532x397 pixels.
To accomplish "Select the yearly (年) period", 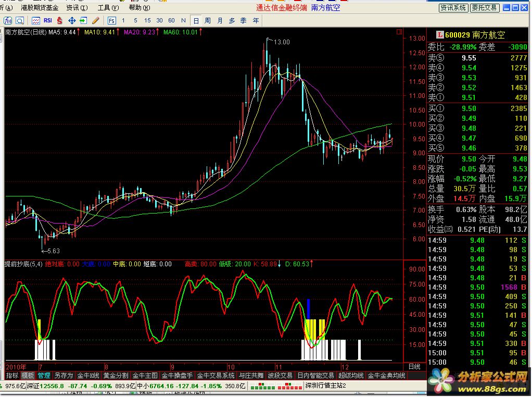I will (256, 21).
